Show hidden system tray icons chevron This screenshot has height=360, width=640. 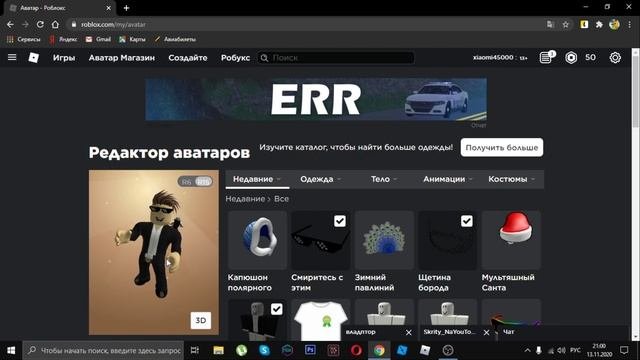(527, 350)
